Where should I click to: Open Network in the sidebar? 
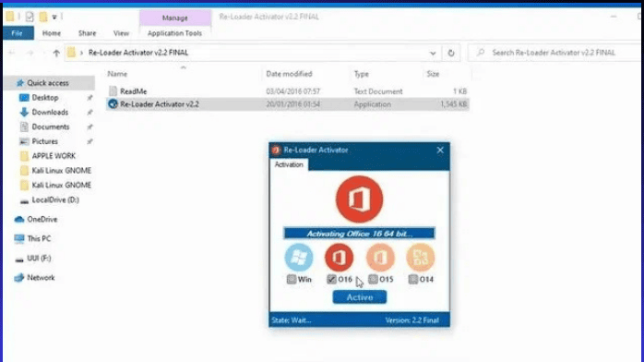click(41, 278)
